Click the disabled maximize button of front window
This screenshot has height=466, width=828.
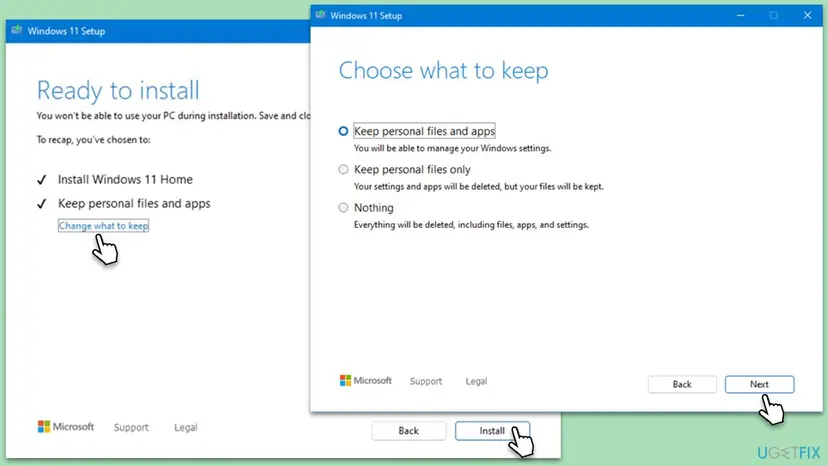click(774, 15)
